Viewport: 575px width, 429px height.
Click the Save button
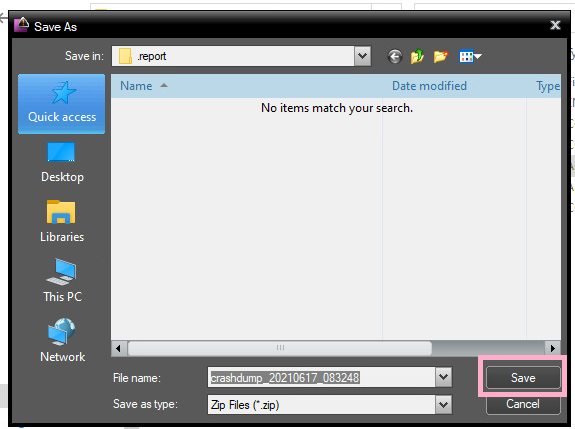tap(523, 378)
